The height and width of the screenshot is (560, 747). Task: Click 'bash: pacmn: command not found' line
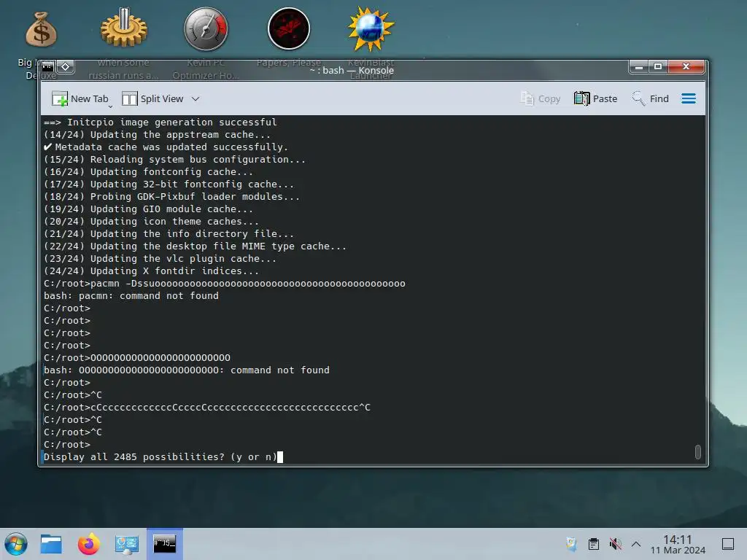pos(131,296)
